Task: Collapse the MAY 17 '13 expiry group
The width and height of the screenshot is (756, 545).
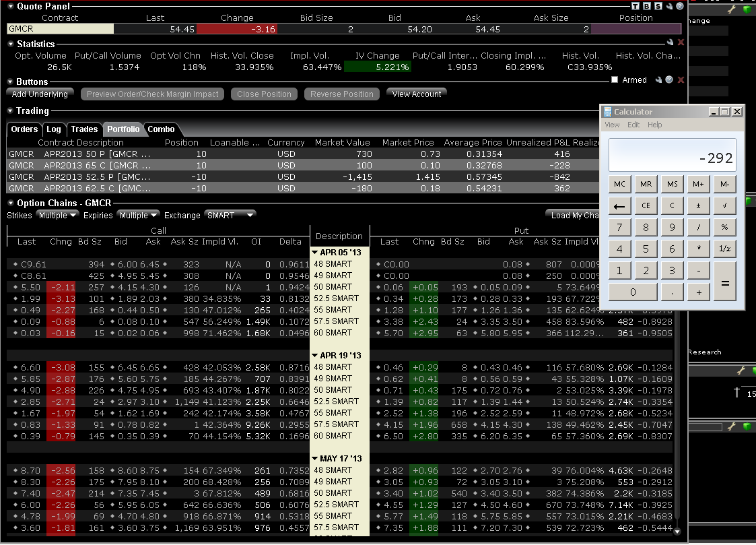Action: [315, 459]
